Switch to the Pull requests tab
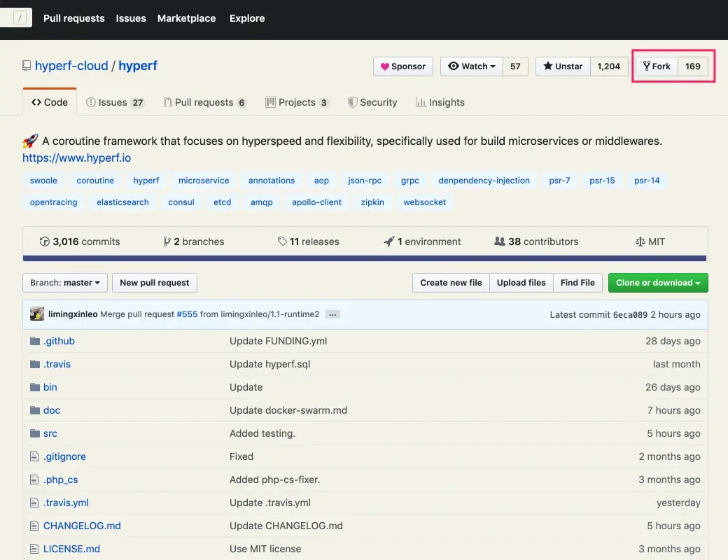The height and width of the screenshot is (560, 728). click(x=204, y=102)
